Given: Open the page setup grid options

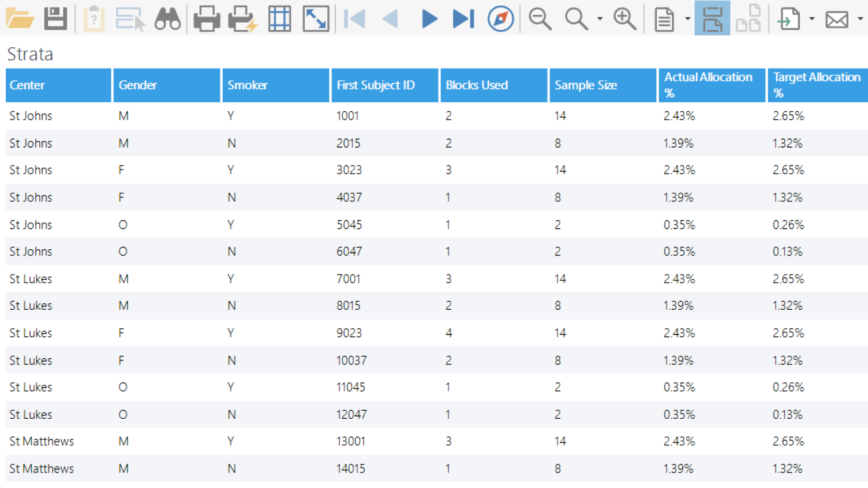Looking at the screenshot, I should point(280,18).
